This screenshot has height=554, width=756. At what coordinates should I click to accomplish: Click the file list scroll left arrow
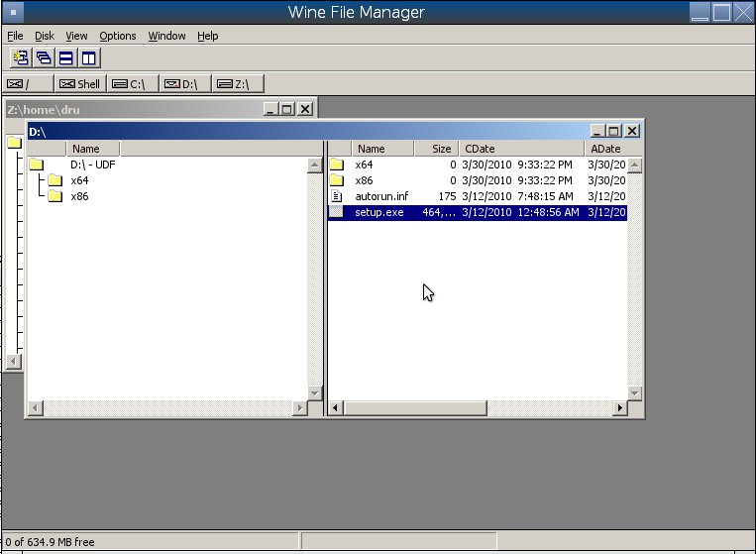(335, 408)
